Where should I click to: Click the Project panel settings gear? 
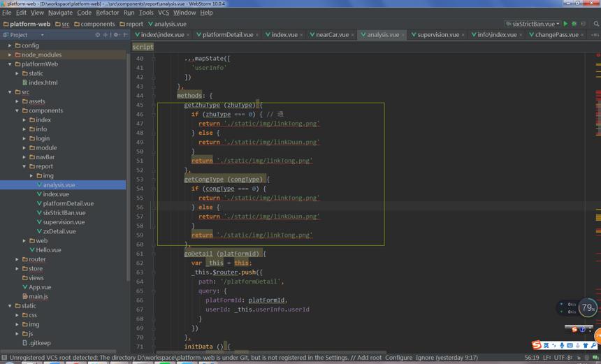point(116,35)
